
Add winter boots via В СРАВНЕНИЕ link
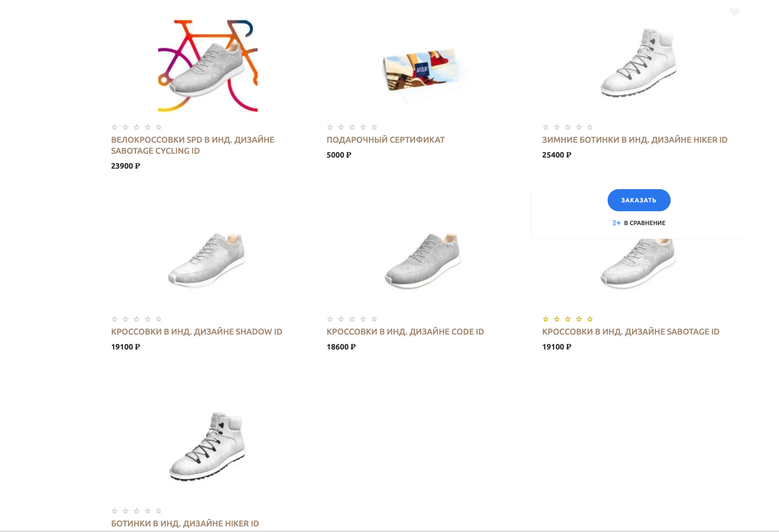click(x=644, y=223)
